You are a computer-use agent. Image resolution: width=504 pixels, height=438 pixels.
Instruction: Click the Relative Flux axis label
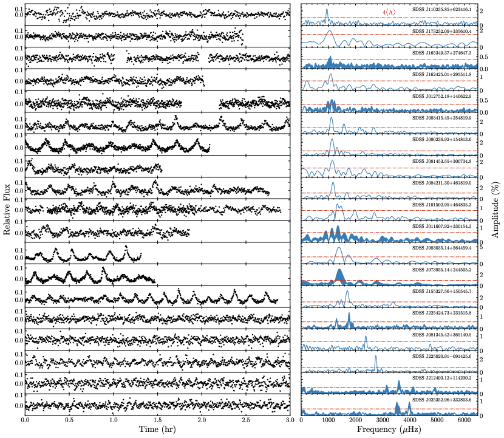tap(7, 210)
